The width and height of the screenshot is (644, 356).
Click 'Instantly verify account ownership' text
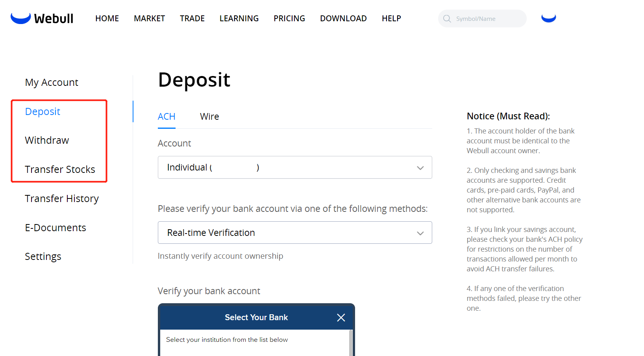click(220, 256)
